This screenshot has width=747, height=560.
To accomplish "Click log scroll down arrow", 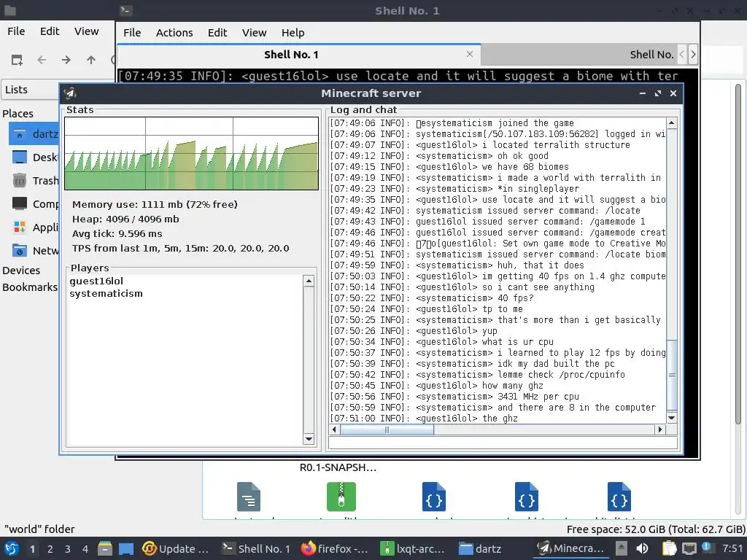I will 672,418.
